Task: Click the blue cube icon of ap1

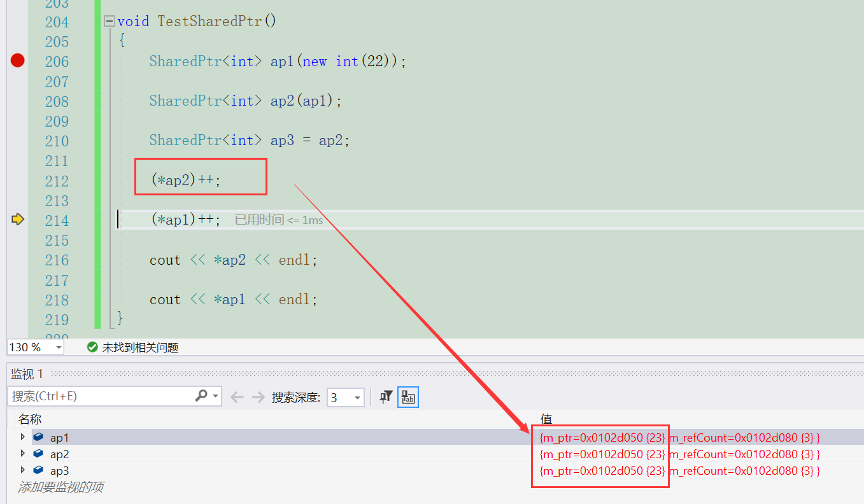Action: point(38,437)
